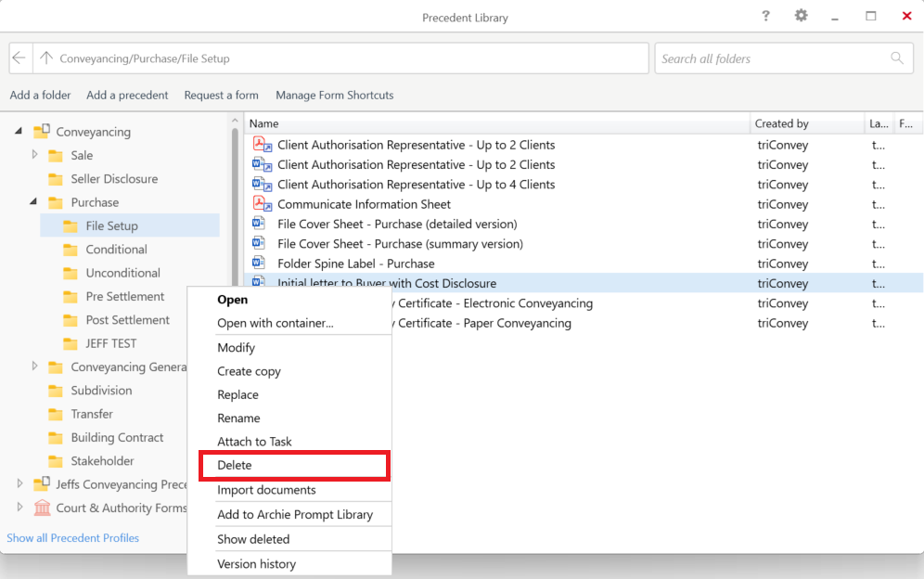Collapse the Conveyancing tree node
This screenshot has height=579, width=924.
click(x=19, y=132)
